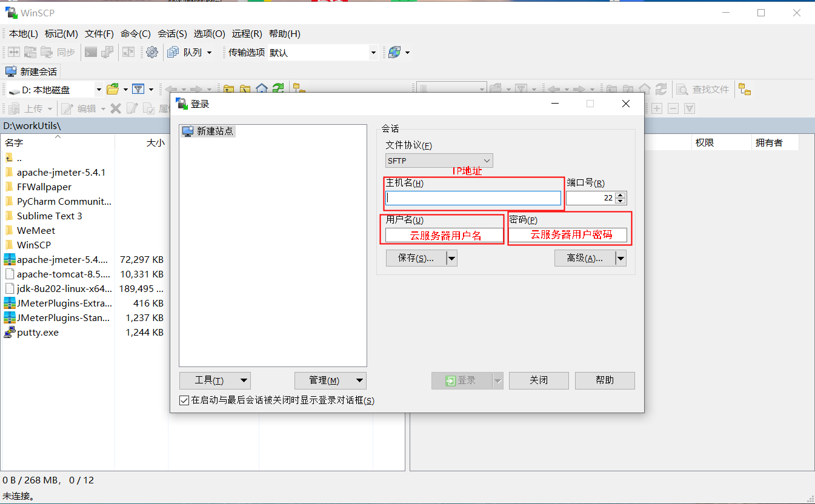The width and height of the screenshot is (815, 504).
Task: Select 新建站点 in the login site tree
Action: coord(208,131)
